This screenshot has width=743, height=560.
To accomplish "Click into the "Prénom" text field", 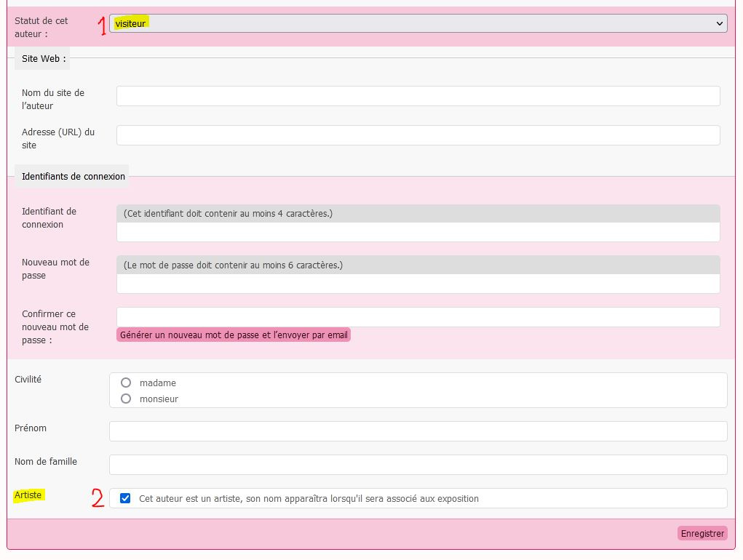I will pyautogui.click(x=418, y=431).
